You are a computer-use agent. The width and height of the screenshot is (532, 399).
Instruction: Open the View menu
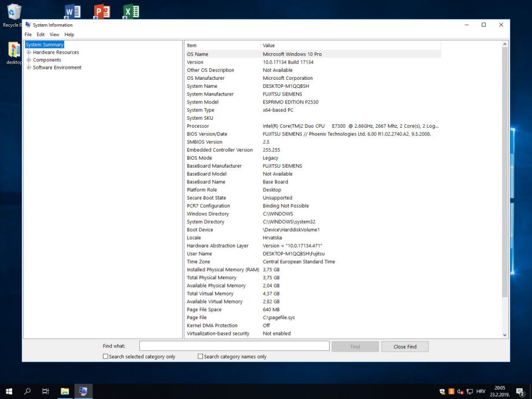coord(54,35)
